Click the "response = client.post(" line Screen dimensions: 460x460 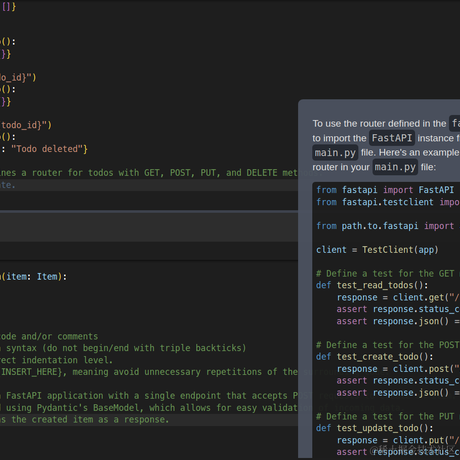pos(398,369)
